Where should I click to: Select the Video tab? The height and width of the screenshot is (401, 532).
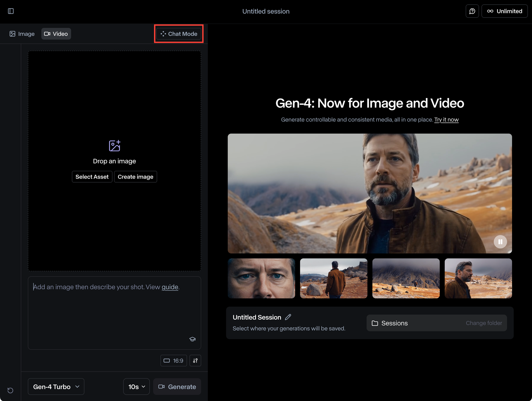point(56,34)
